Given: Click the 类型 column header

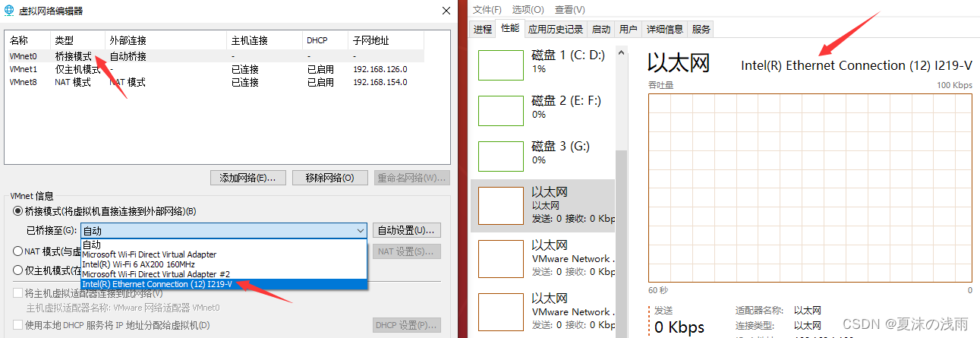Looking at the screenshot, I should click(78, 40).
